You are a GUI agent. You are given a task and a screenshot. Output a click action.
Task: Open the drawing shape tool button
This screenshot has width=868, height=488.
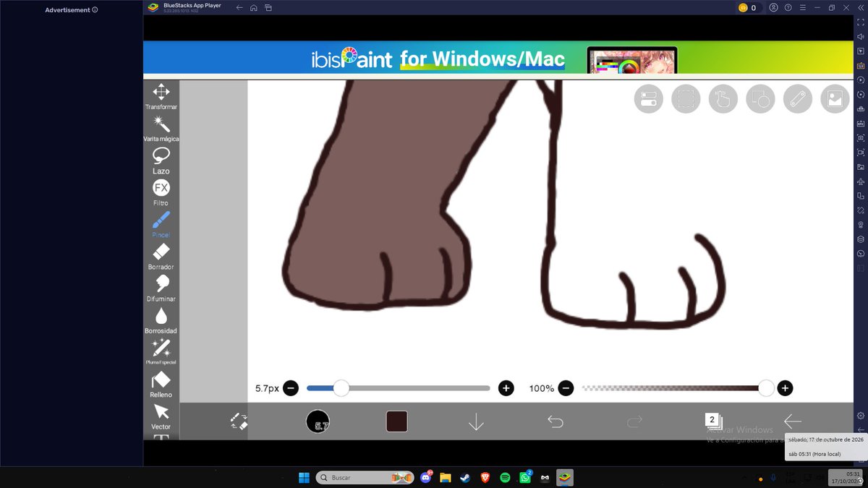pyautogui.click(x=760, y=99)
